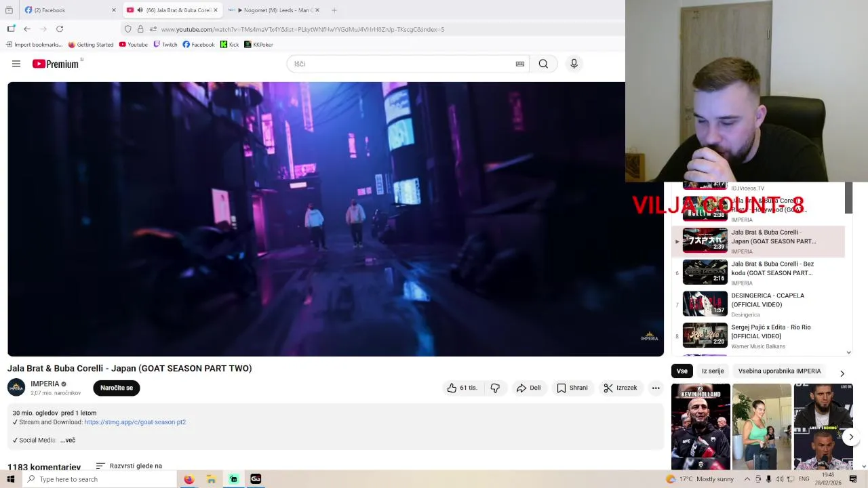The height and width of the screenshot is (488, 868).
Task: Create a clip with the Izrezek button
Action: 620,388
